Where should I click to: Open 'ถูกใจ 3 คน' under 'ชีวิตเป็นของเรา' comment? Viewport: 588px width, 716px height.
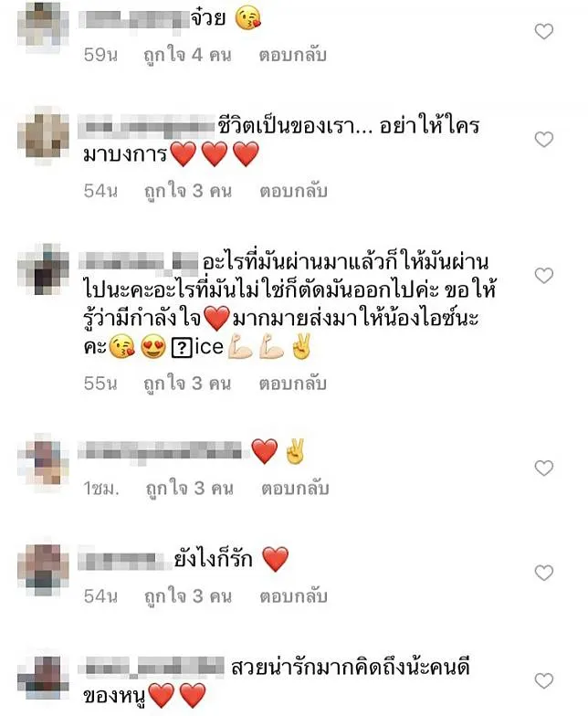point(188,191)
